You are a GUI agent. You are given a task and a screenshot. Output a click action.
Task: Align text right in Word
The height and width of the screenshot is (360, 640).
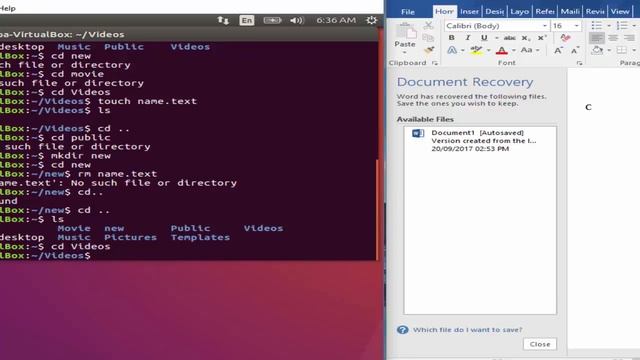(x=629, y=38)
